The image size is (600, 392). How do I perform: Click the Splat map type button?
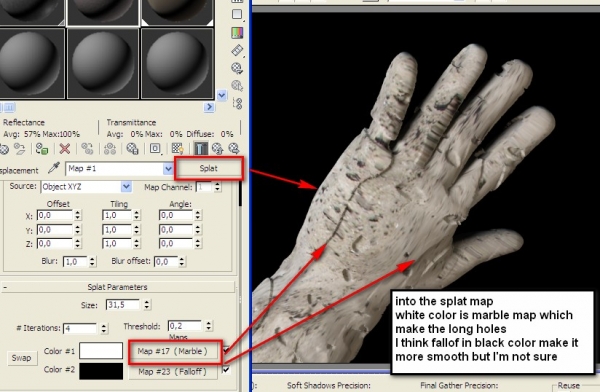coord(209,168)
